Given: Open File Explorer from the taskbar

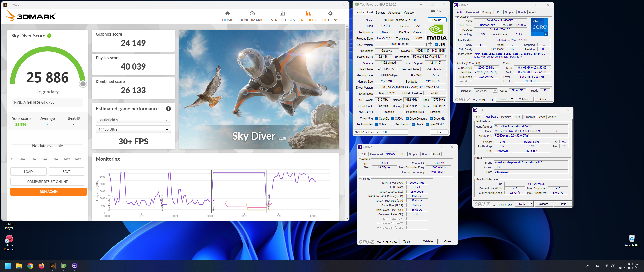Looking at the screenshot, I should (19, 266).
